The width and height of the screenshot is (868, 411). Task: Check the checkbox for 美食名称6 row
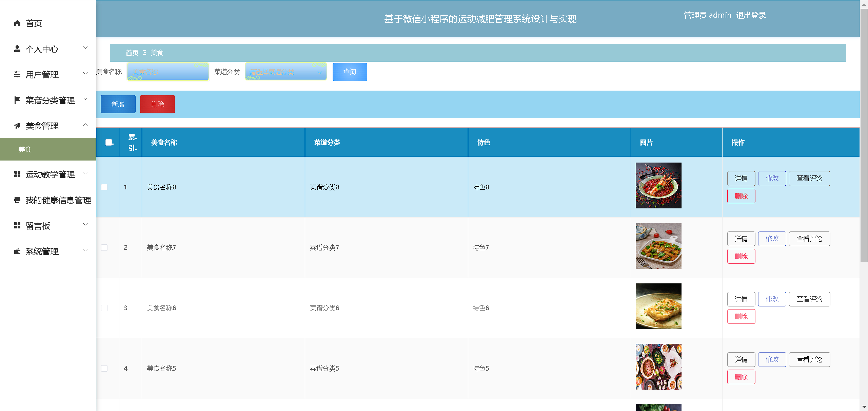[104, 308]
